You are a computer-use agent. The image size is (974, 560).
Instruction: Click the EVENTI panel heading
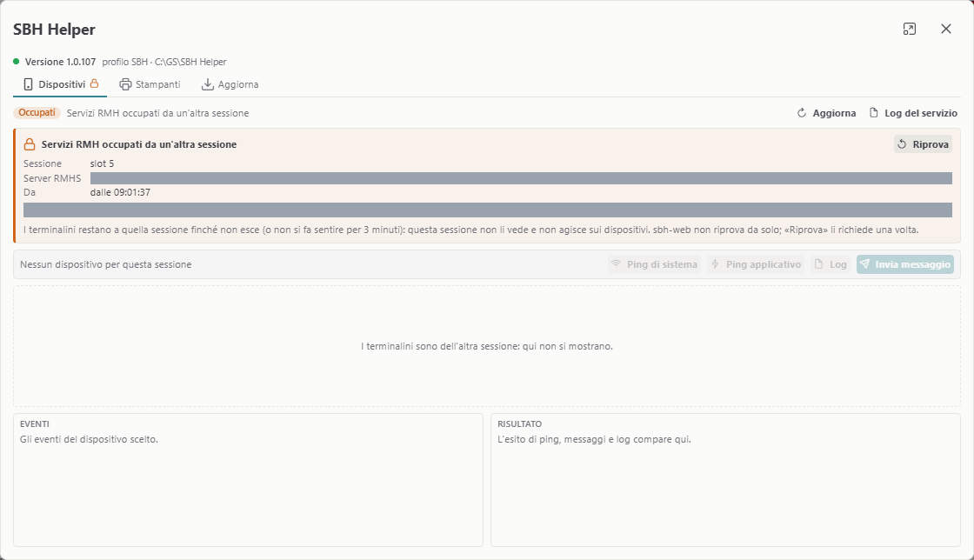click(x=35, y=424)
